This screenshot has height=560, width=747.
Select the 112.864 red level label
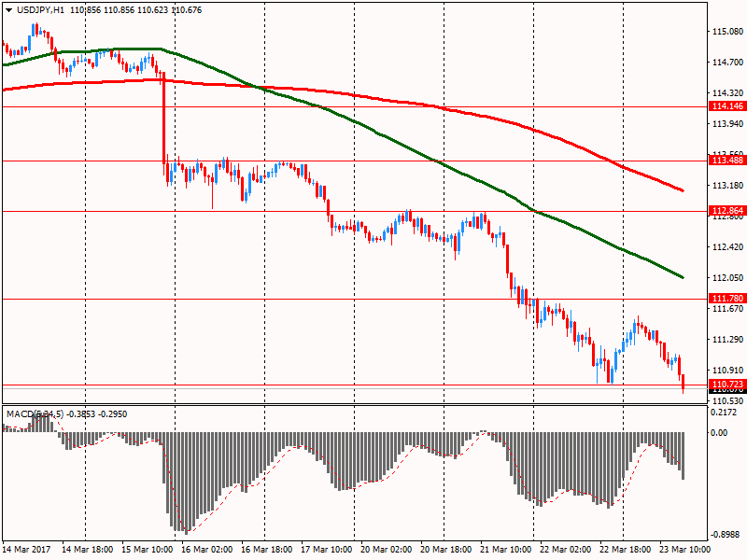pos(727,211)
